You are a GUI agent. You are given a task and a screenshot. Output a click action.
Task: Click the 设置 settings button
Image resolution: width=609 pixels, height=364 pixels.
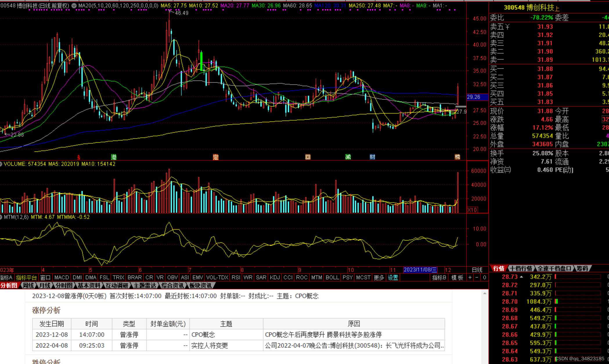click(393, 278)
